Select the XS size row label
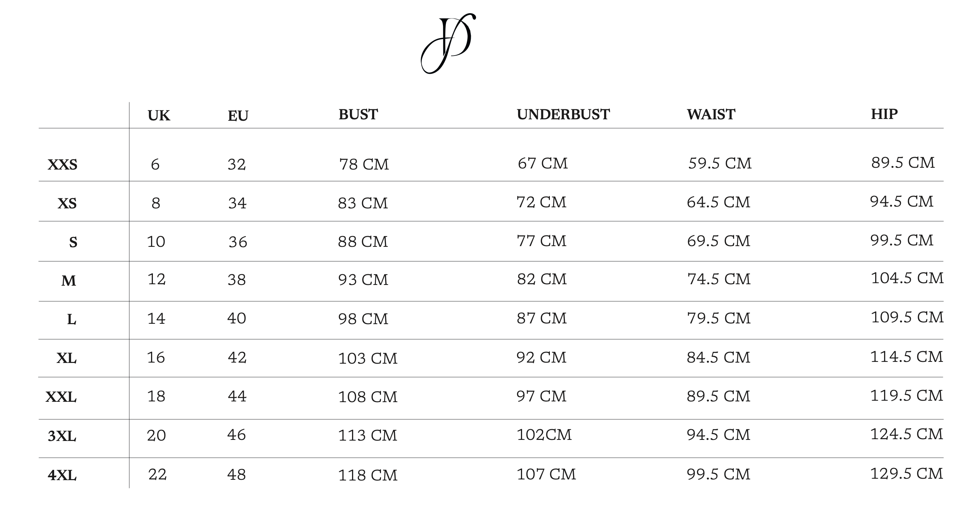This screenshot has width=980, height=530. [x=67, y=204]
